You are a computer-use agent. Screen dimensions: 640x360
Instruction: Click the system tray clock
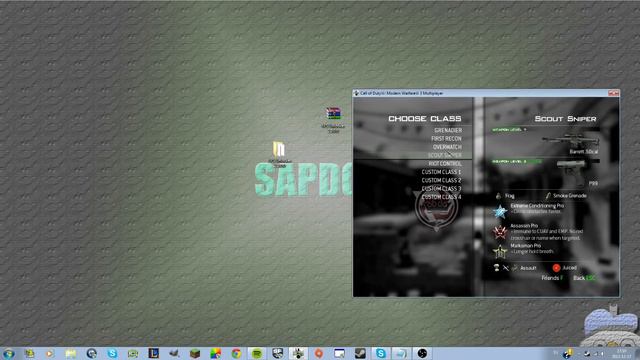pyautogui.click(x=623, y=353)
